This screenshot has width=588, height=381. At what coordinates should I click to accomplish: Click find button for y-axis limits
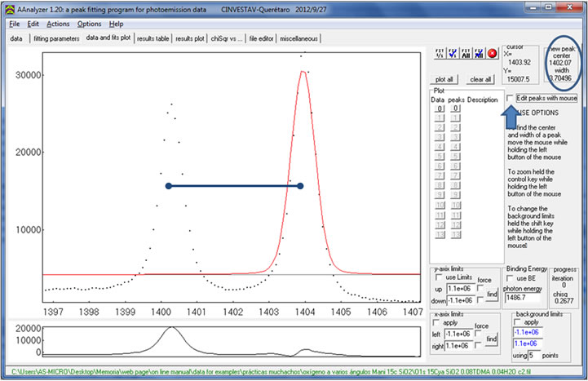click(x=492, y=294)
